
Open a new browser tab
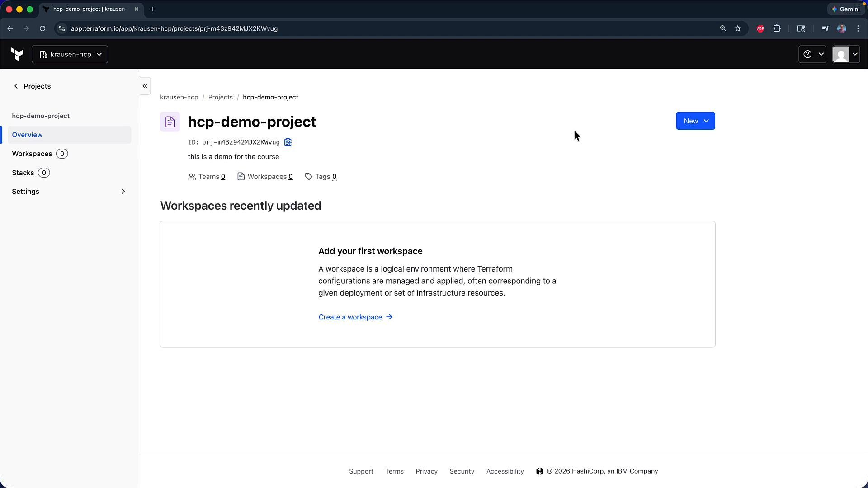click(153, 9)
